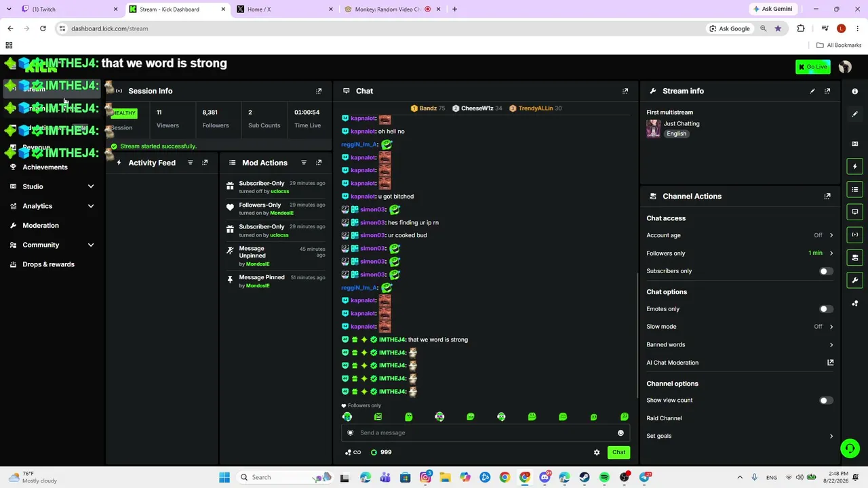
Task: Bookmark this page with the star icon
Action: tap(778, 28)
